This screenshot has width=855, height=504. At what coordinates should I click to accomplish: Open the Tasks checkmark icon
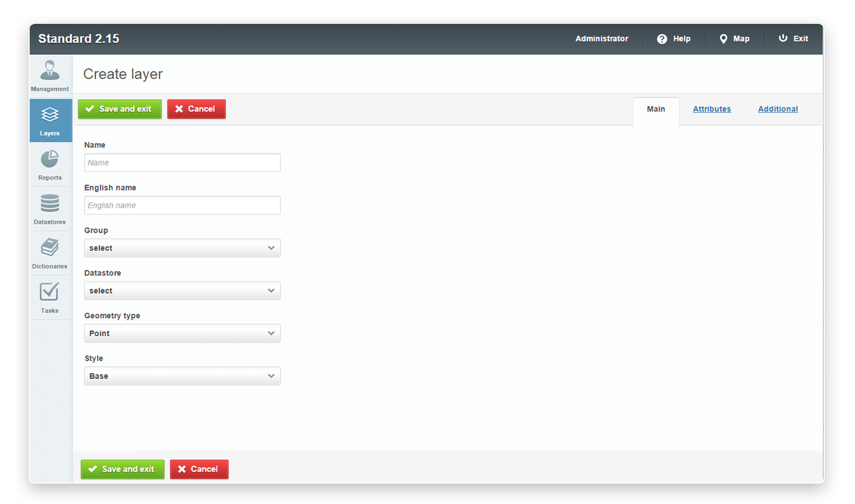click(x=49, y=292)
